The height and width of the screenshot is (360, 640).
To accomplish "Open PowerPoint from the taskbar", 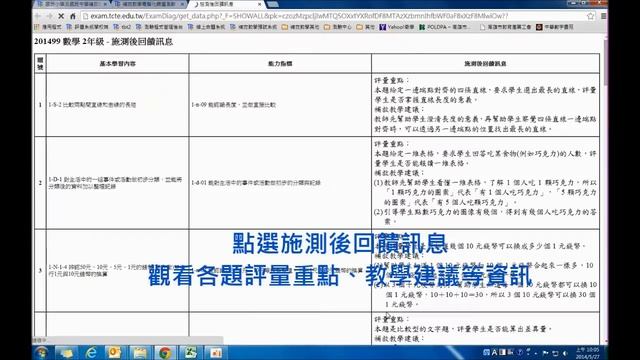I will (x=215, y=353).
